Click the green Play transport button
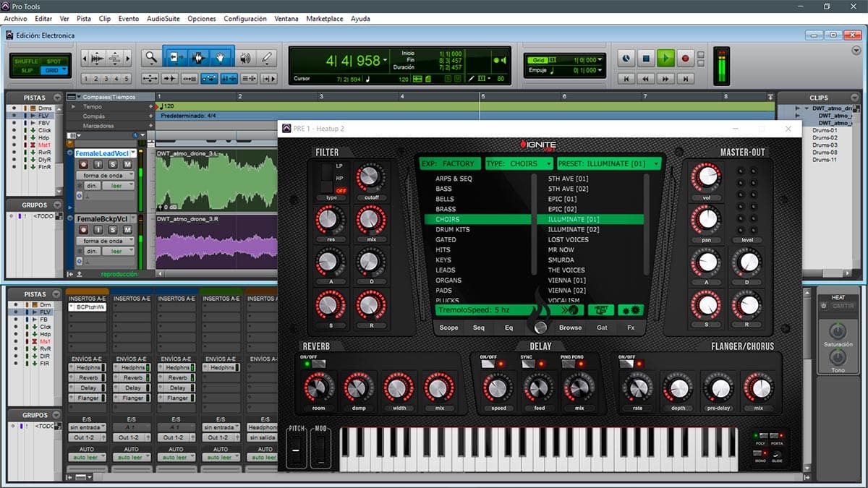 click(666, 58)
